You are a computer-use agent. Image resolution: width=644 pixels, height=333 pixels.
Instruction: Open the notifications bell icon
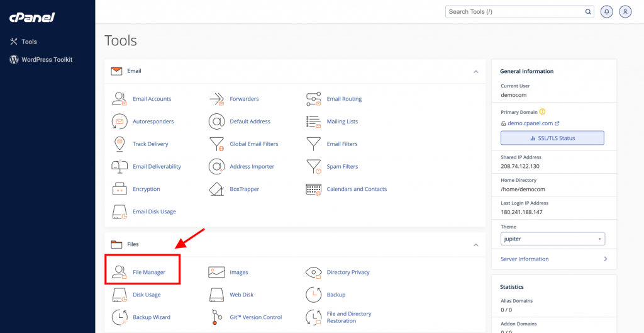pos(606,11)
